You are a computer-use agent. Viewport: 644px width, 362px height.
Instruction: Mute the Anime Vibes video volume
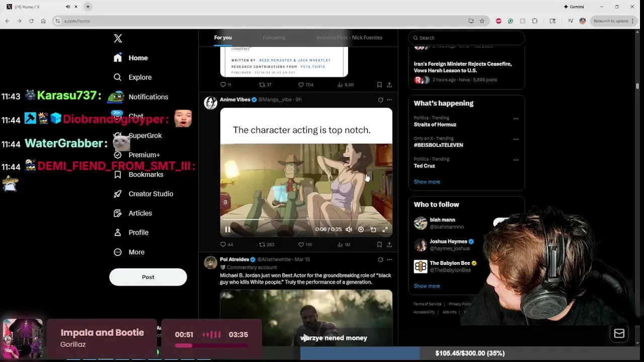tap(349, 229)
